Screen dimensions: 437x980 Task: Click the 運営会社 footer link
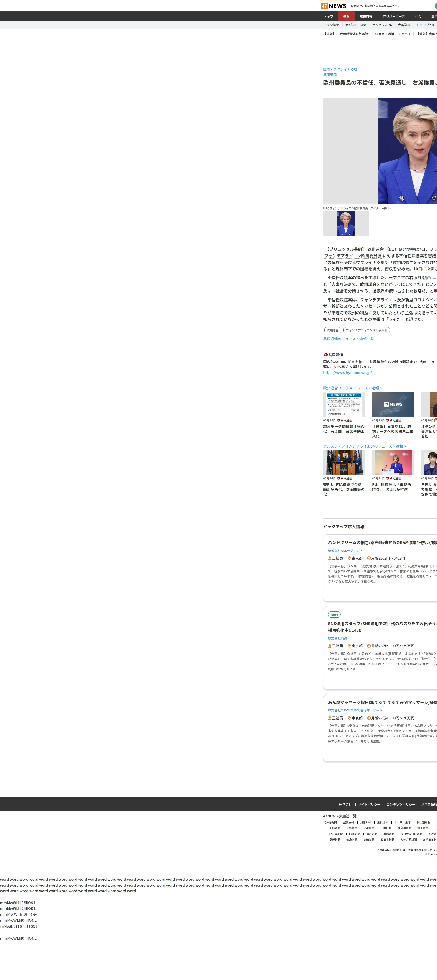(345, 805)
